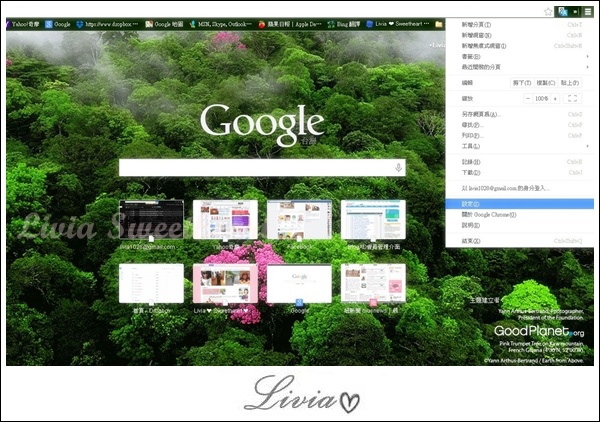Open the Bing 翻譯 bookmark

tap(344, 24)
